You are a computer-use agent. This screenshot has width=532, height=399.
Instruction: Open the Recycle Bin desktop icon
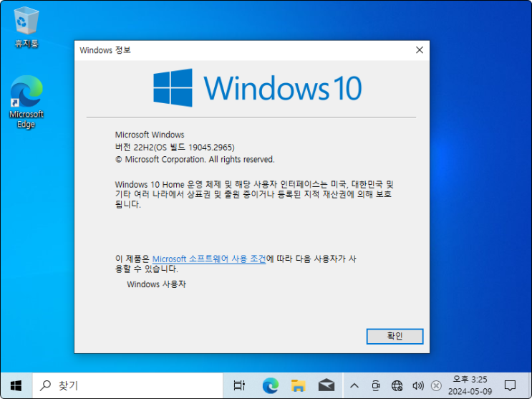tap(26, 28)
